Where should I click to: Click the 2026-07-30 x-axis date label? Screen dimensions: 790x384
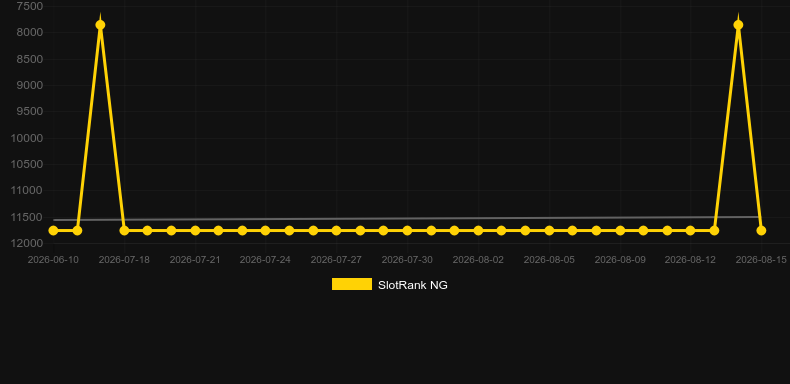click(407, 260)
